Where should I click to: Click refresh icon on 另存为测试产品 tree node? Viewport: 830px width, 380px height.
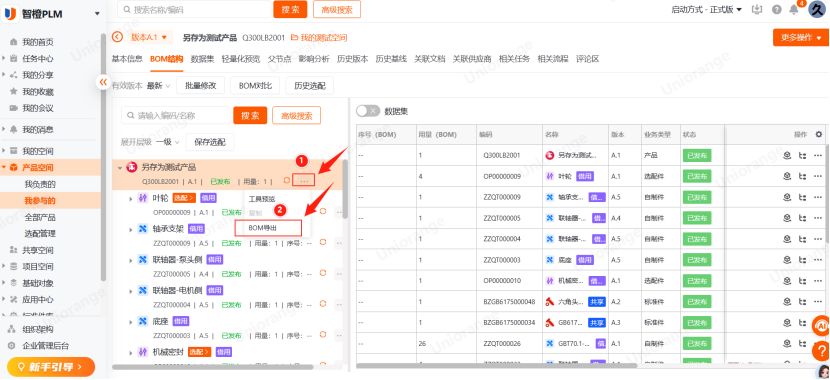287,180
